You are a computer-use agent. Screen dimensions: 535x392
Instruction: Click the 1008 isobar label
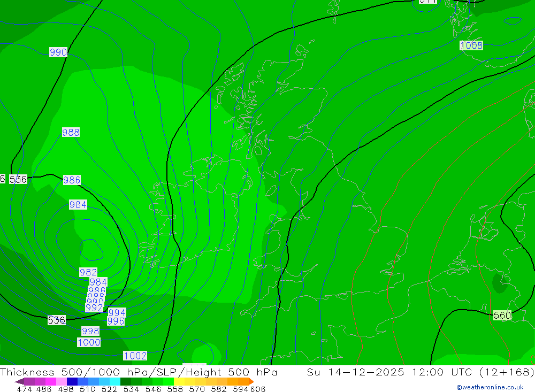coord(471,45)
